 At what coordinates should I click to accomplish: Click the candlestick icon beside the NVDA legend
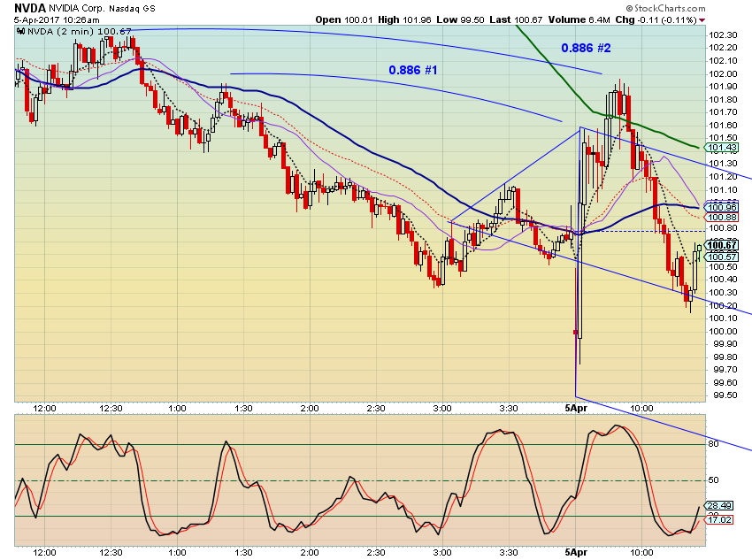pyautogui.click(x=21, y=31)
